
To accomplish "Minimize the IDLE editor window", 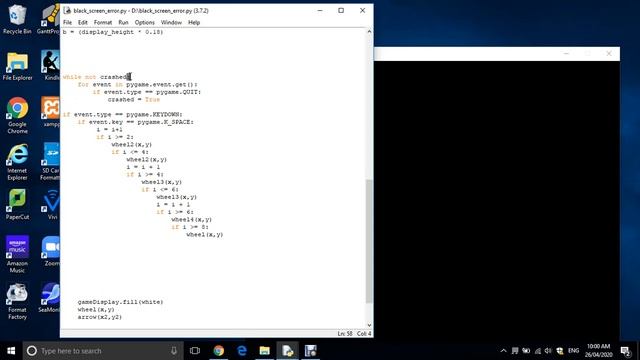I will (x=320, y=11).
